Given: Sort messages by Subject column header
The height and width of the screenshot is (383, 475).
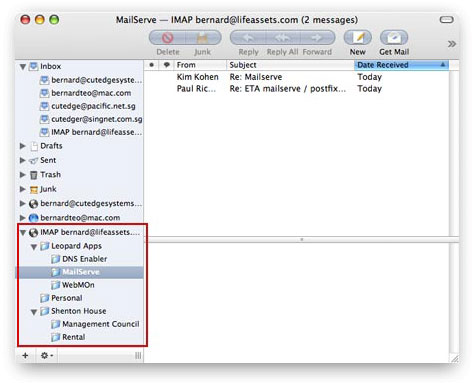Looking at the screenshot, I should coord(290,65).
